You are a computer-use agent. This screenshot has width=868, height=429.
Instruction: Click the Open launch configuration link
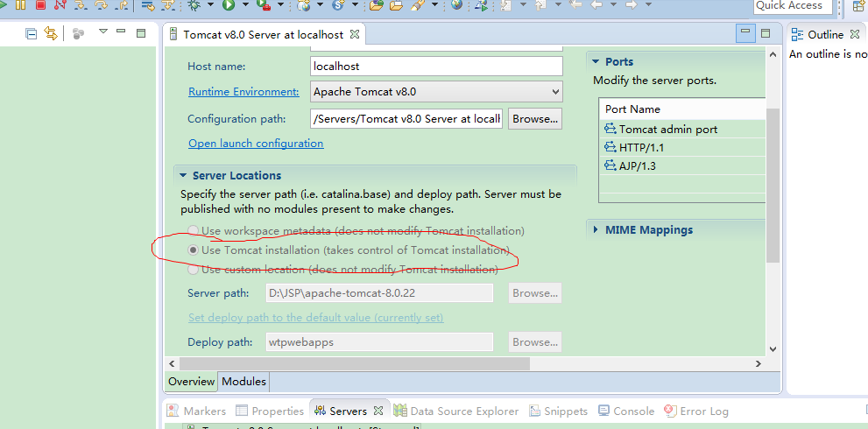coord(256,144)
